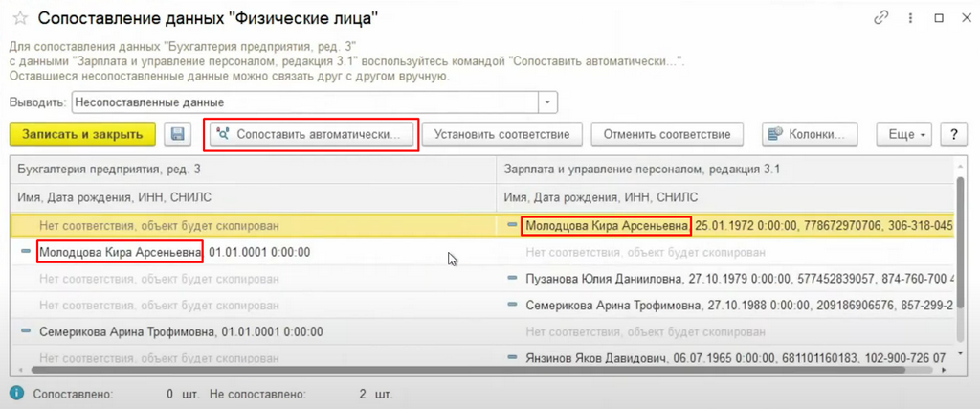This screenshot has height=409, width=980.
Task: Click scrollbar down arrow at table bottom
Action: tap(961, 354)
